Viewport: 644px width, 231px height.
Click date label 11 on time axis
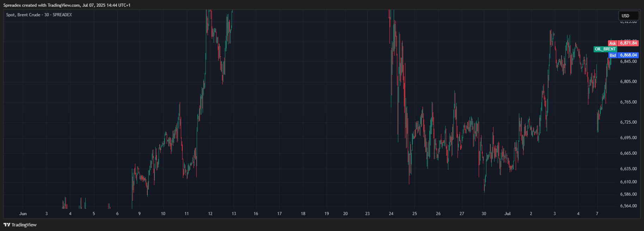[186, 214]
